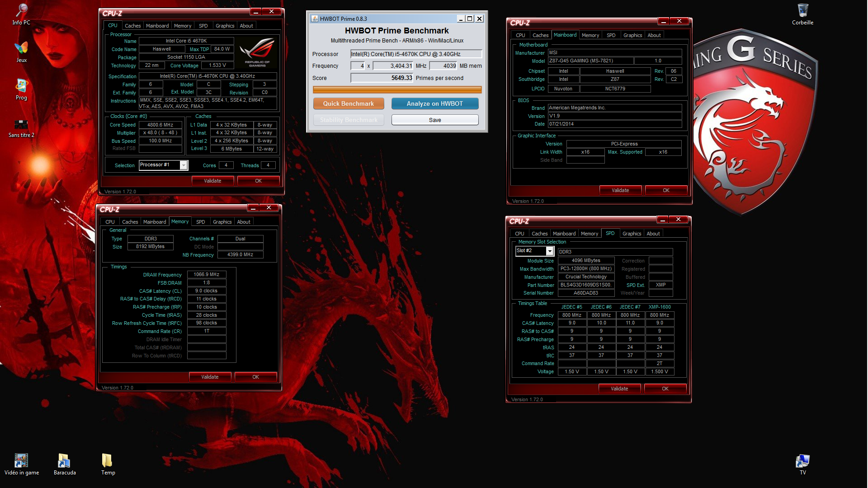The width and height of the screenshot is (868, 488).
Task: Click the XMP-1600 timings column header
Action: tap(660, 307)
